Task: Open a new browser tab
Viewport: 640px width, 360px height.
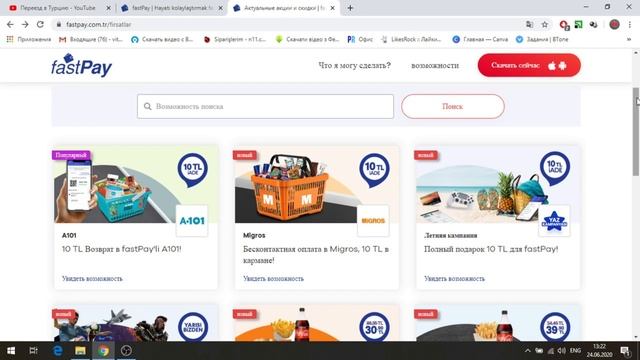Action: 350,8
